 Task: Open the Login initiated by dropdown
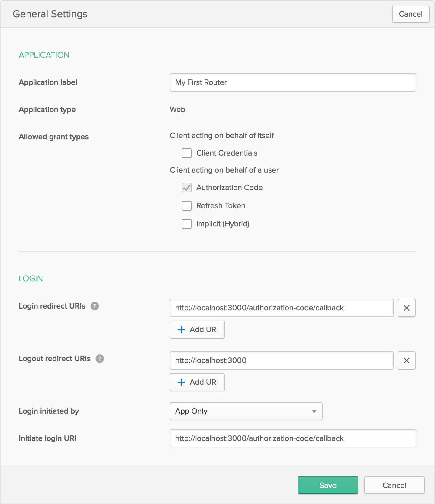click(x=246, y=411)
